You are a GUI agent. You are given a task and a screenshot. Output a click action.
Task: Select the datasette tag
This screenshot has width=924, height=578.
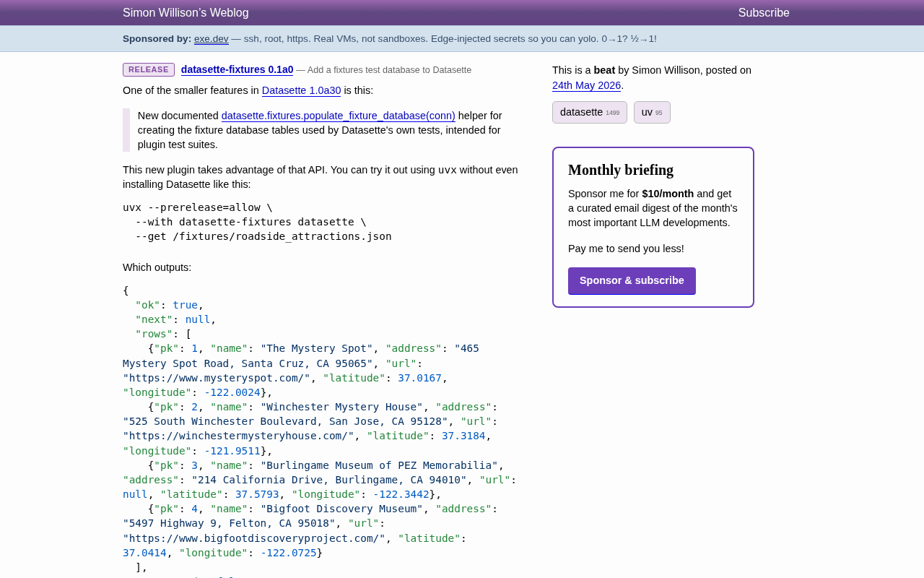(590, 113)
